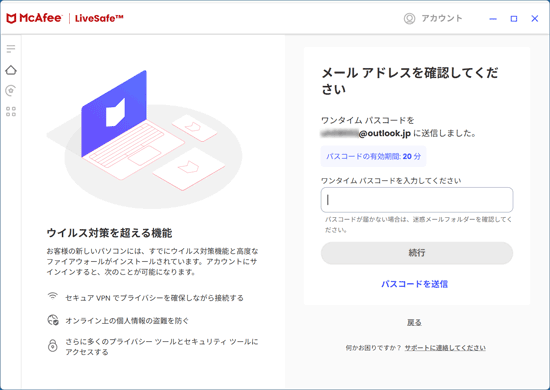Click the Wi-Fi secure VPN icon

(53, 297)
